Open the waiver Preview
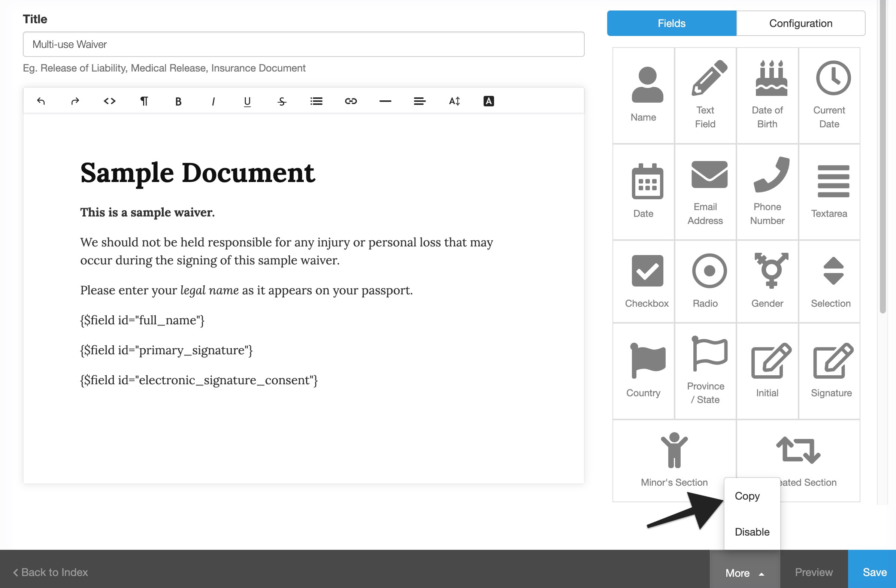 tap(814, 572)
